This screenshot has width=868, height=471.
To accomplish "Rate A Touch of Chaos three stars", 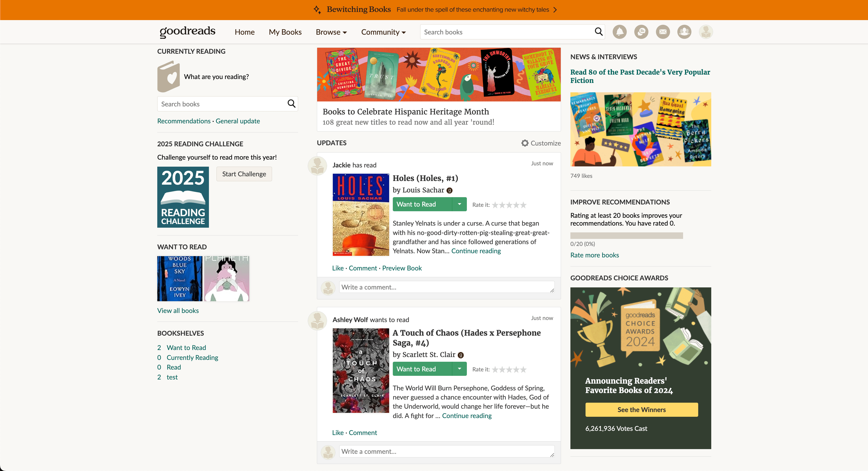I will (509, 370).
